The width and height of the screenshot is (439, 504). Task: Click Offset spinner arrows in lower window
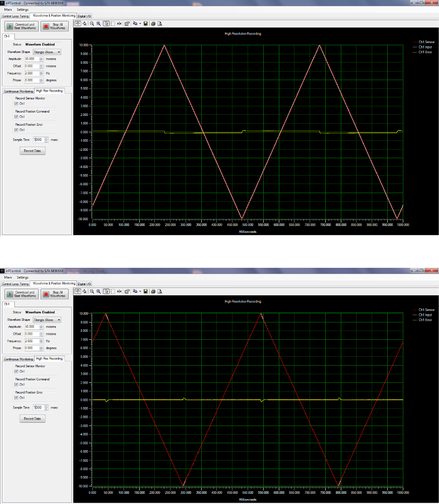pyautogui.click(x=41, y=334)
